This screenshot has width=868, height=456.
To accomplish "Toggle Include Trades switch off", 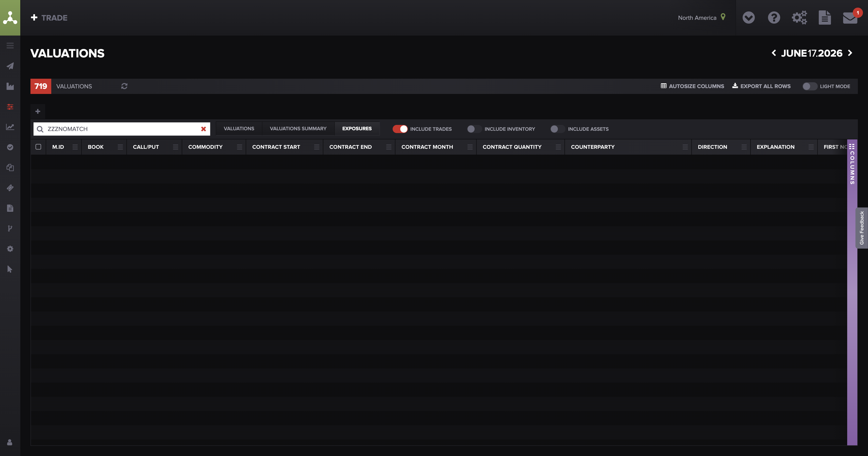I will (400, 129).
